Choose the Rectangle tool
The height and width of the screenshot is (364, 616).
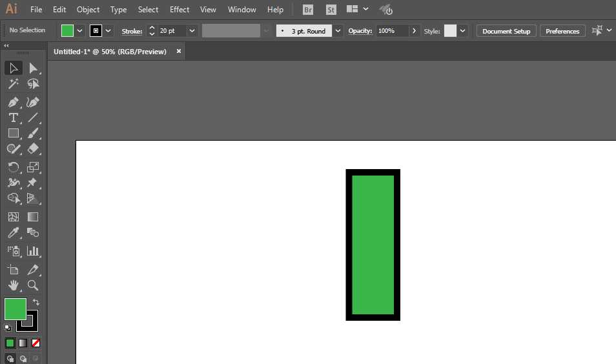13,133
